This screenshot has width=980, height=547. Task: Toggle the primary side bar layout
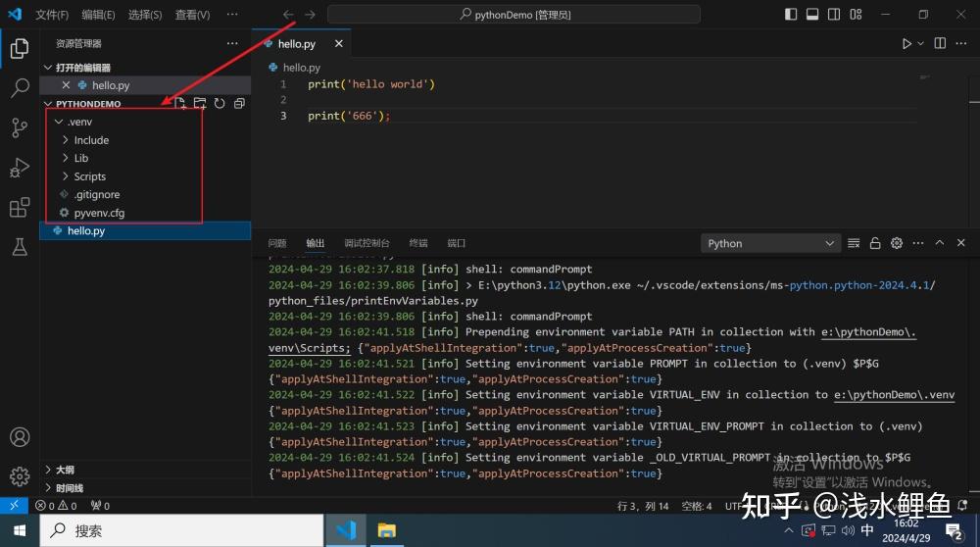[x=791, y=14]
